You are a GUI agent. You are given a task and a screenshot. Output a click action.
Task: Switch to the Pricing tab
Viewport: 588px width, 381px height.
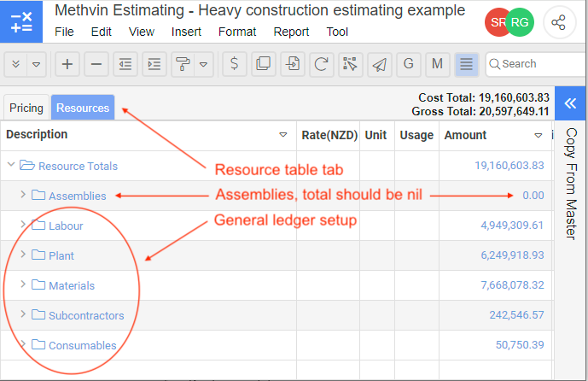coord(26,108)
